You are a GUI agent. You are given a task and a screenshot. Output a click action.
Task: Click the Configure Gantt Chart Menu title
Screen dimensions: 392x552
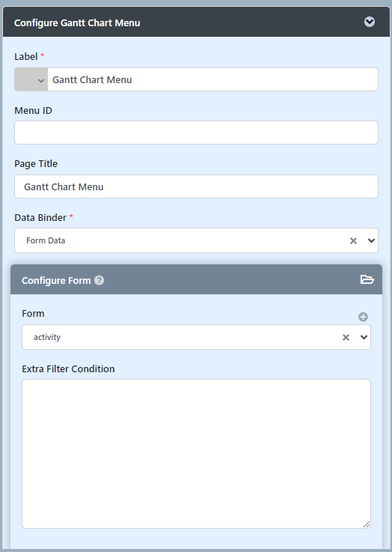click(77, 23)
